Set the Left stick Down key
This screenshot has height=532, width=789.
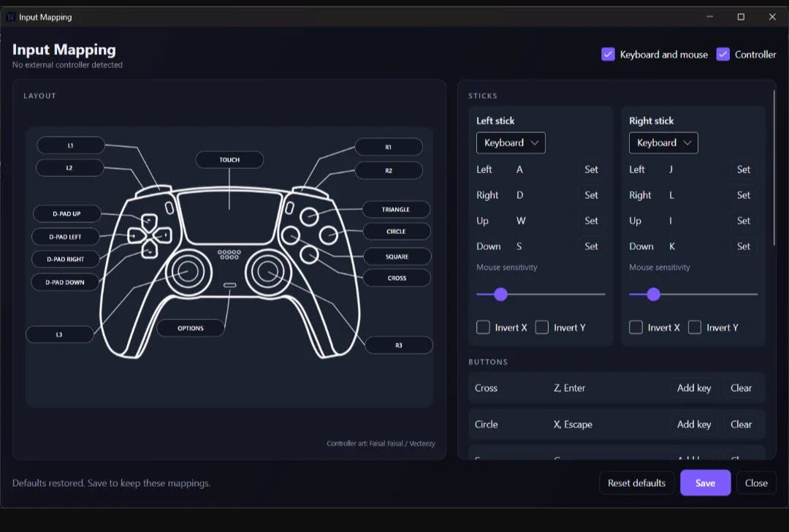(591, 246)
